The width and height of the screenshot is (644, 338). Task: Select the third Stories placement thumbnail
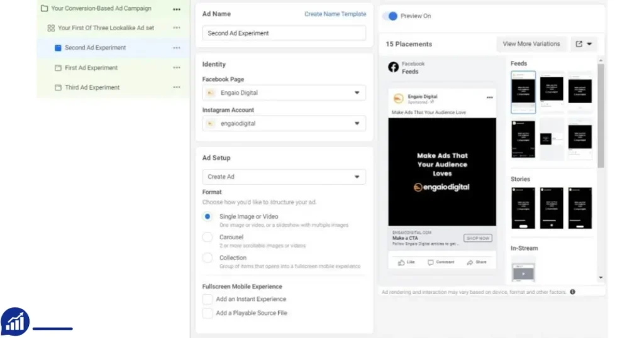point(580,208)
